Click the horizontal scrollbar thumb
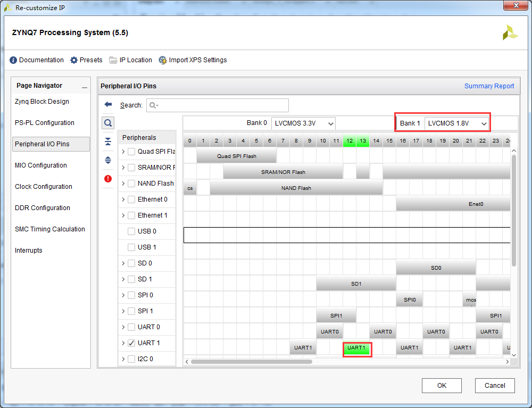 tap(252, 362)
